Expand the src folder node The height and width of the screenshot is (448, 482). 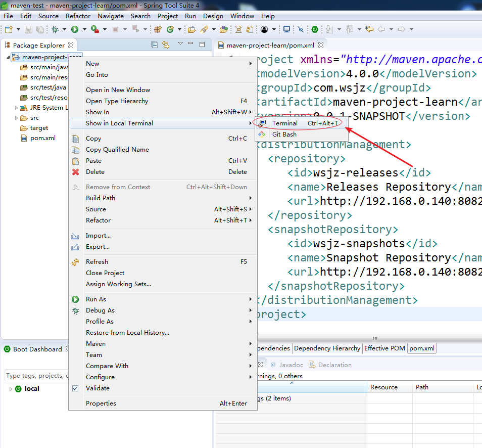[16, 118]
